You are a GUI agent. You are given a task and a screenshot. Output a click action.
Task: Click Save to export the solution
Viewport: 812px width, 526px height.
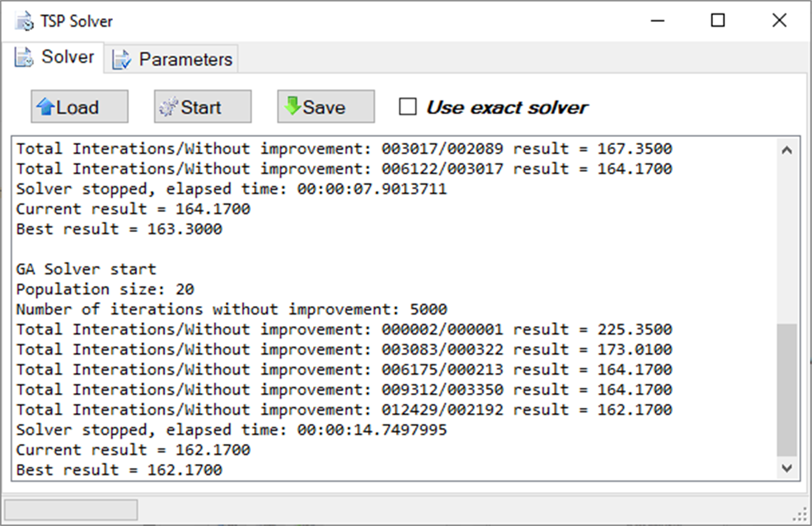pos(325,106)
